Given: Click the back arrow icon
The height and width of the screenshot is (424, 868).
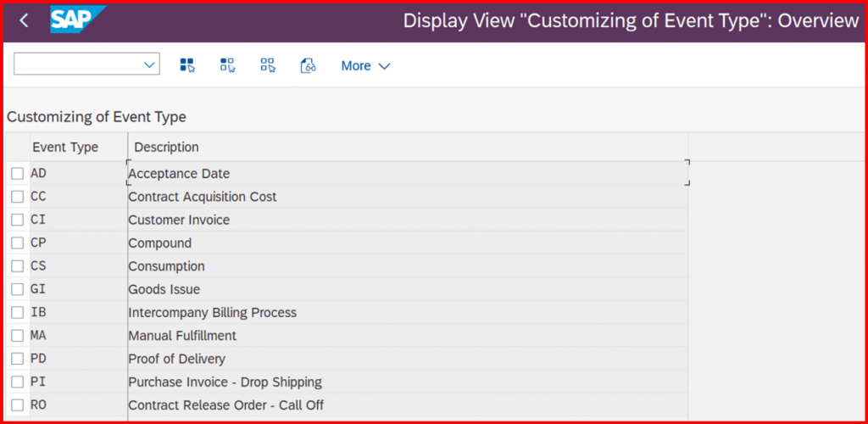Looking at the screenshot, I should [23, 21].
